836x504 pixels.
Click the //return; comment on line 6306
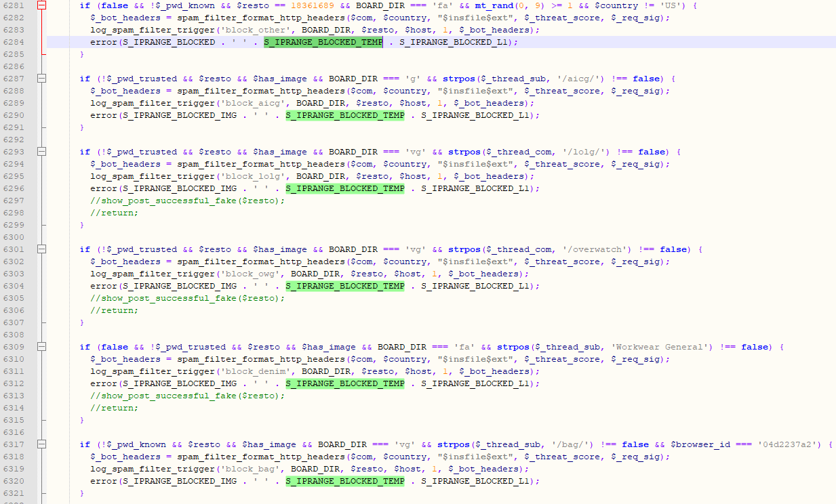coord(115,310)
